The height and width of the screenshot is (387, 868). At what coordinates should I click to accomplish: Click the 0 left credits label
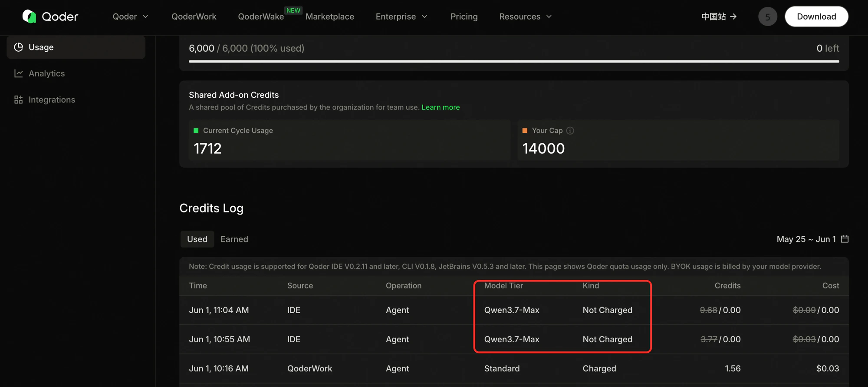pos(828,48)
